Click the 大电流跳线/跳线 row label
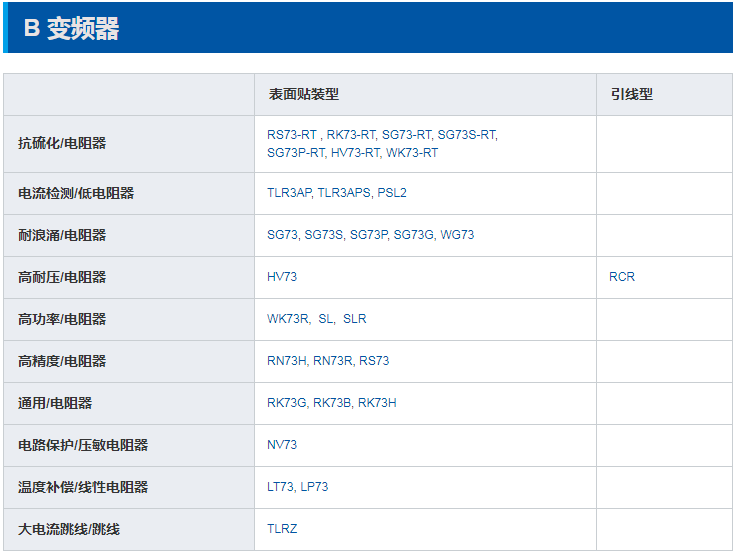 (x=69, y=529)
